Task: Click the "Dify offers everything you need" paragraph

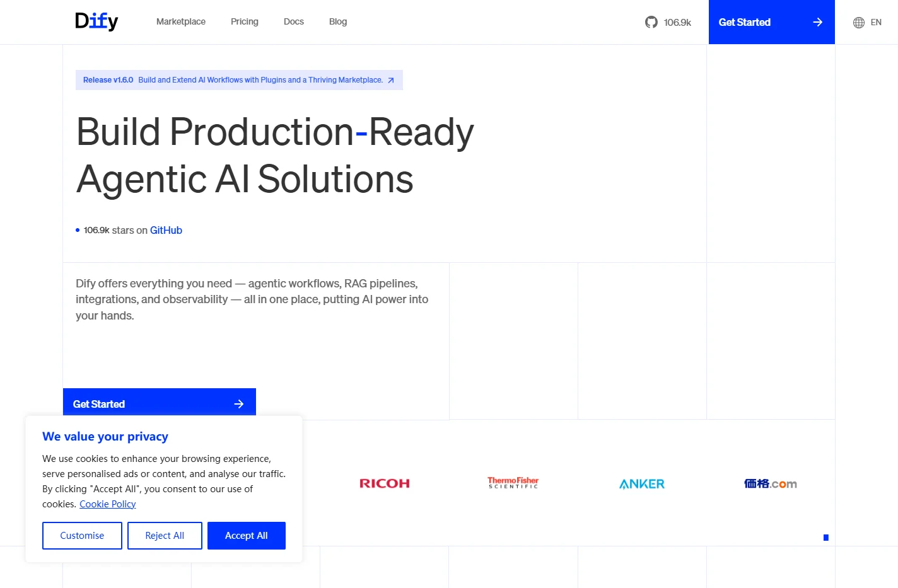Action: (252, 299)
